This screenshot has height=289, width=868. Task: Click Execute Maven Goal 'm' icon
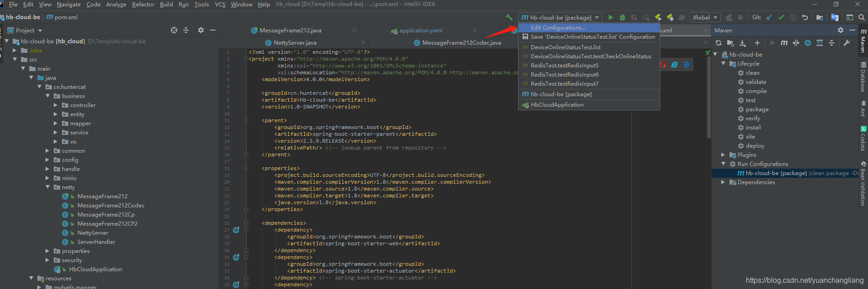tap(784, 43)
